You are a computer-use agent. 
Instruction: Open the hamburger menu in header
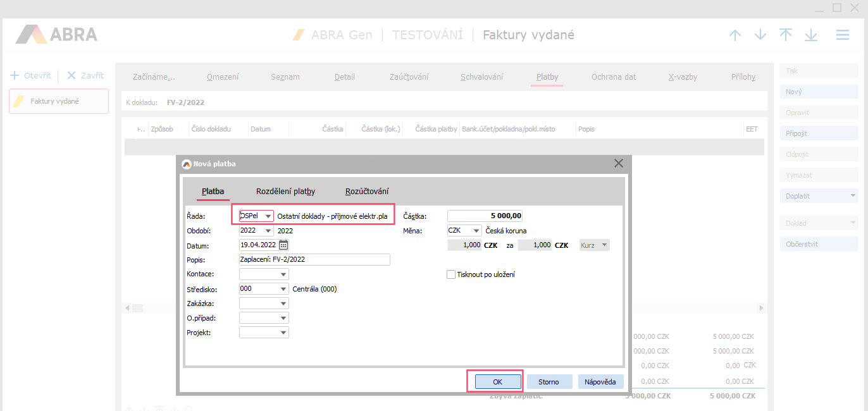point(842,35)
